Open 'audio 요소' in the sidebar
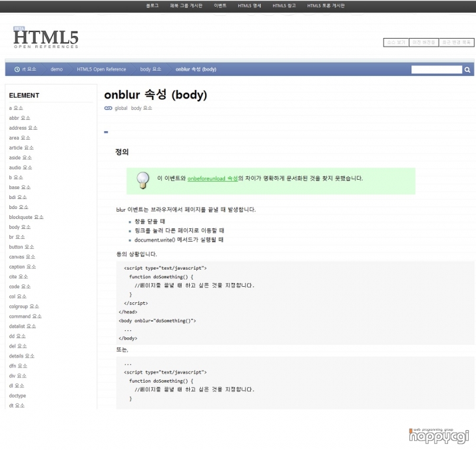The width and height of the screenshot is (476, 450). coord(21,168)
